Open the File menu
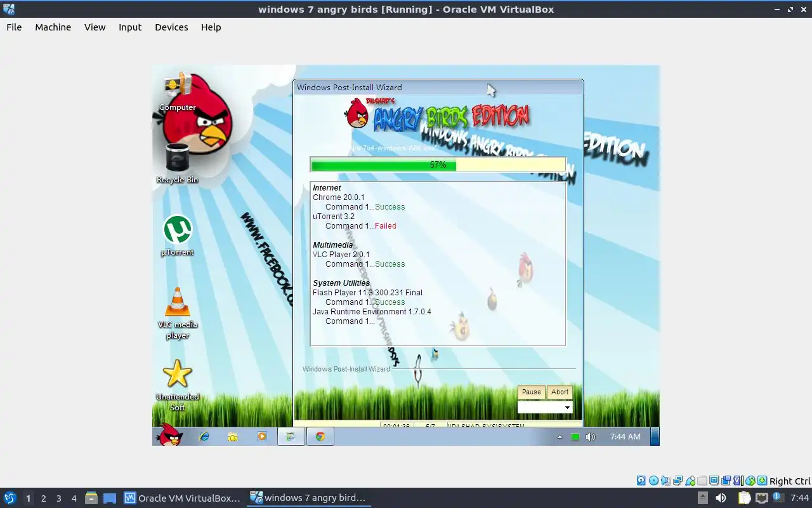812x508 pixels. point(14,27)
